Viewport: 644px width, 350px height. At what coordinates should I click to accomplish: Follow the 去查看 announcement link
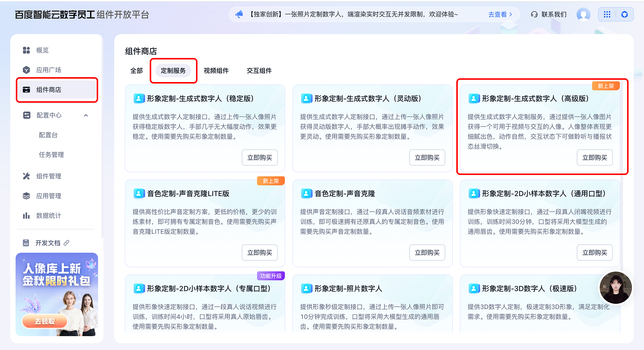(500, 14)
